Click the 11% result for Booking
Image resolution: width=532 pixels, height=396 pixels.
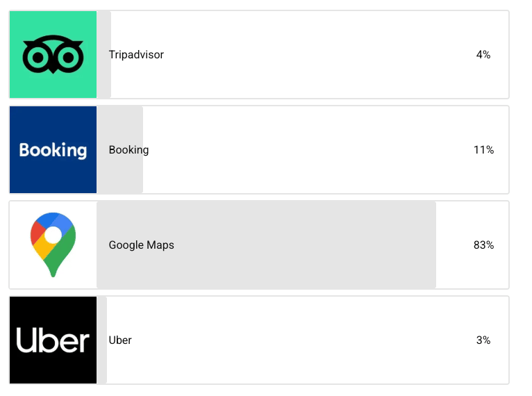[483, 149]
